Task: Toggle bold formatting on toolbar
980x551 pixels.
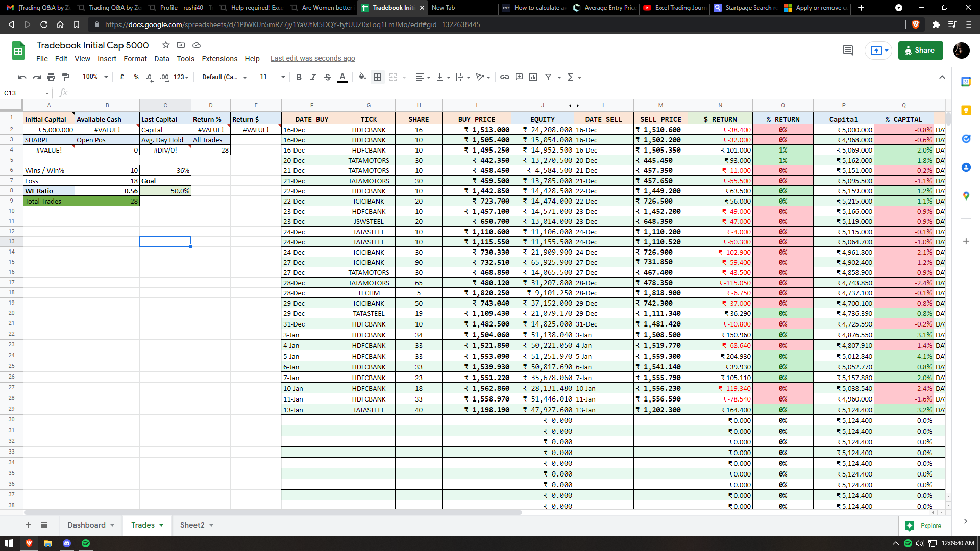Action: [x=299, y=77]
